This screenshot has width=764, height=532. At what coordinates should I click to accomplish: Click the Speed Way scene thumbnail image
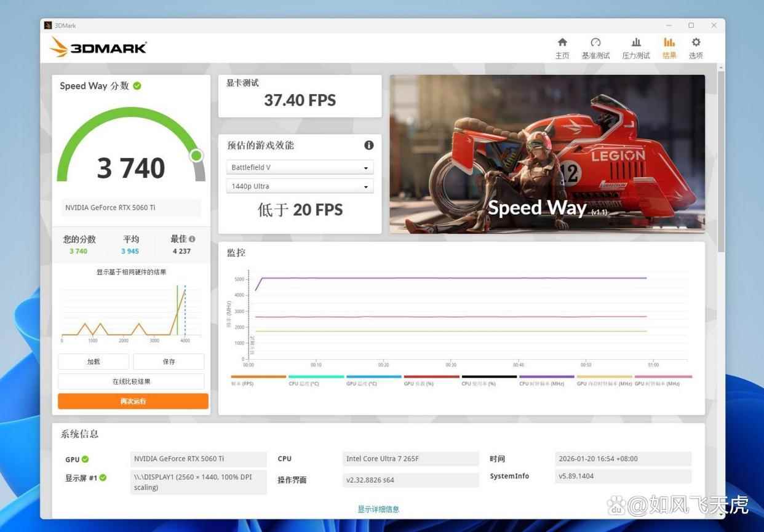point(547,154)
